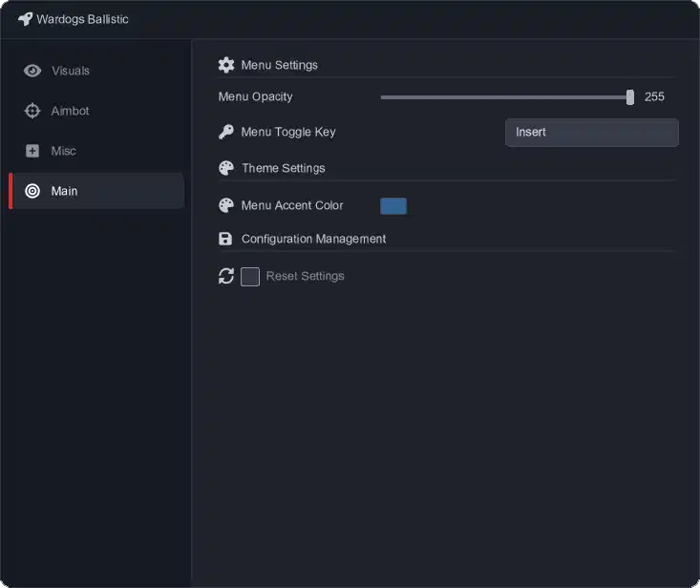The height and width of the screenshot is (588, 700).
Task: Open the blue Menu Accent Color swatch
Action: (393, 206)
